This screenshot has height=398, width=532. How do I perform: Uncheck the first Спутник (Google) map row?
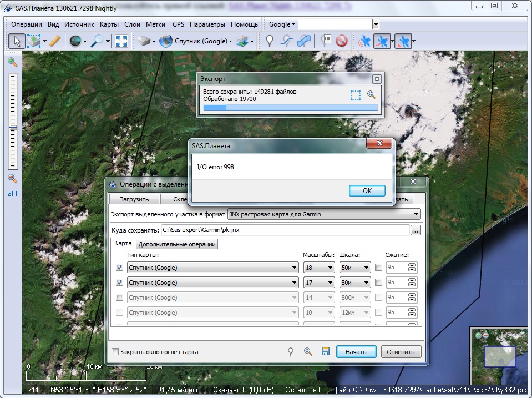(x=120, y=268)
